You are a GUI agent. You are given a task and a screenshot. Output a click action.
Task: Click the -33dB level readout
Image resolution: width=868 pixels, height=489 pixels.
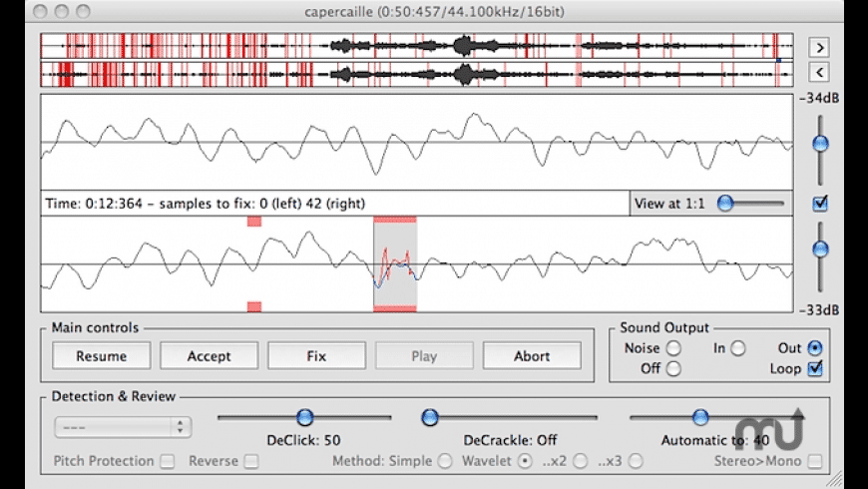[819, 310]
